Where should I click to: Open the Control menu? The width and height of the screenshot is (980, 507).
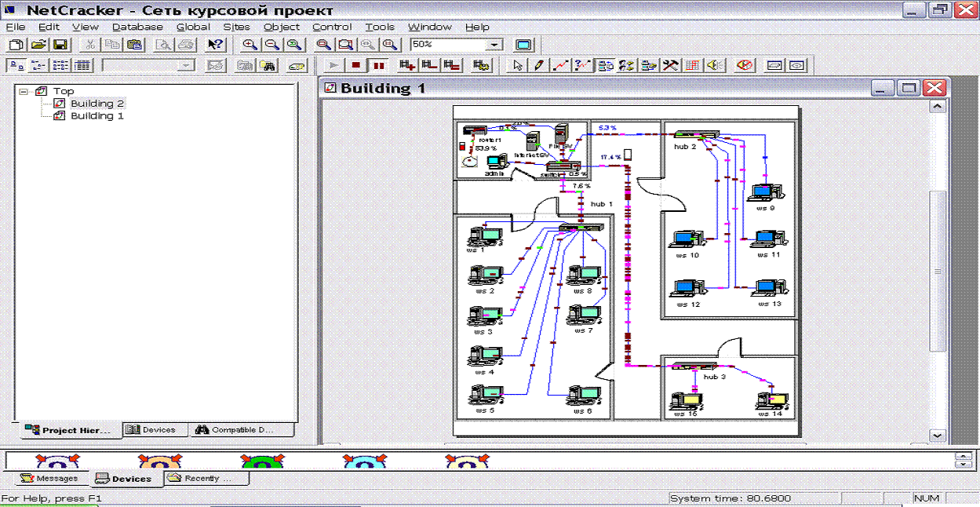point(332,27)
